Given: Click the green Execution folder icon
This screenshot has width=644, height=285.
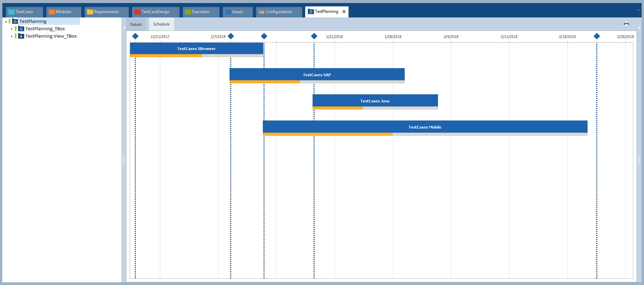Looking at the screenshot, I should [188, 12].
